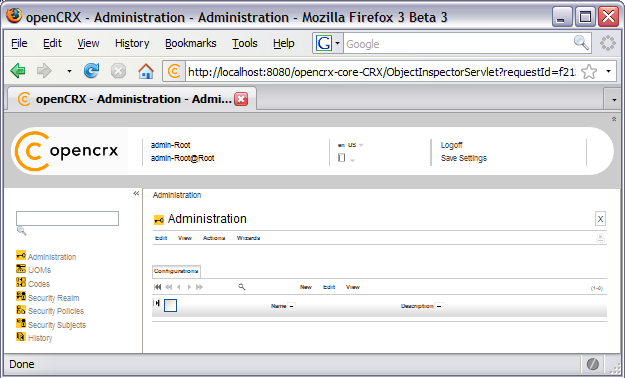Image resolution: width=625 pixels, height=378 pixels.
Task: Click the Stop loading button
Action: click(x=118, y=71)
